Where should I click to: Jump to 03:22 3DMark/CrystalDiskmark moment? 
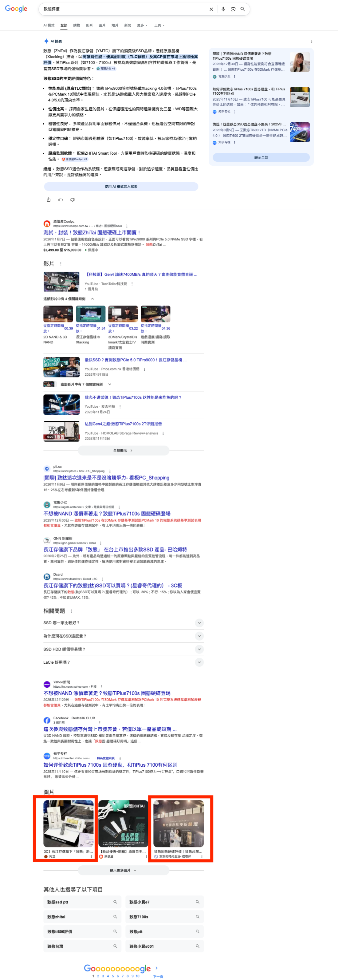pos(123,314)
